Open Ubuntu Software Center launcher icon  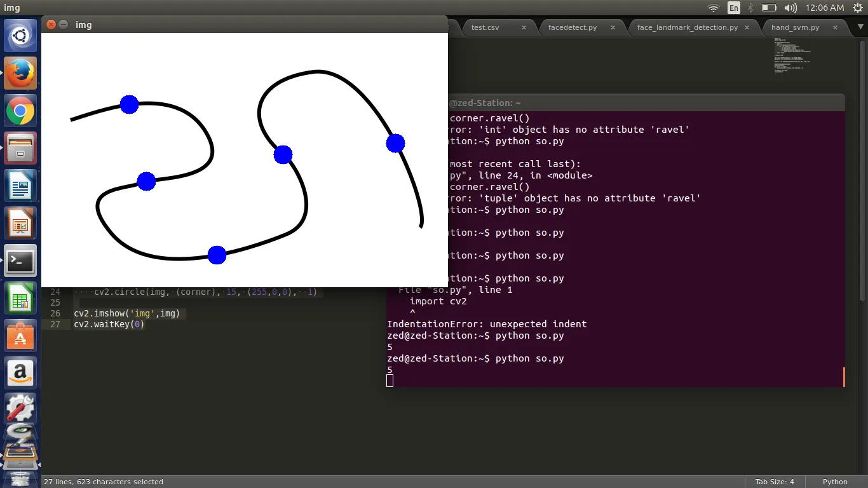pyautogui.click(x=20, y=335)
